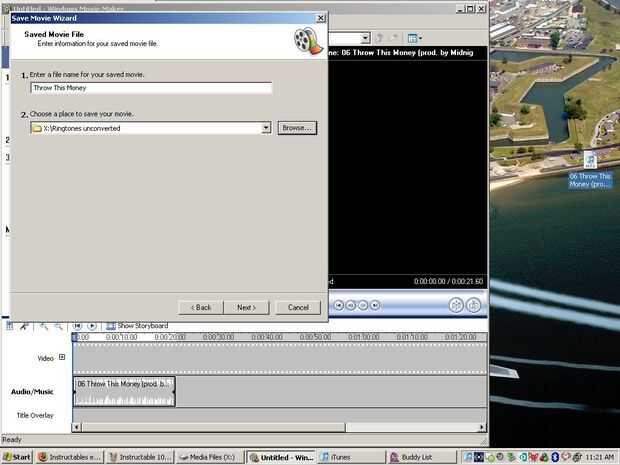Click the left arrow of the timeline scrollbar

click(x=77, y=427)
